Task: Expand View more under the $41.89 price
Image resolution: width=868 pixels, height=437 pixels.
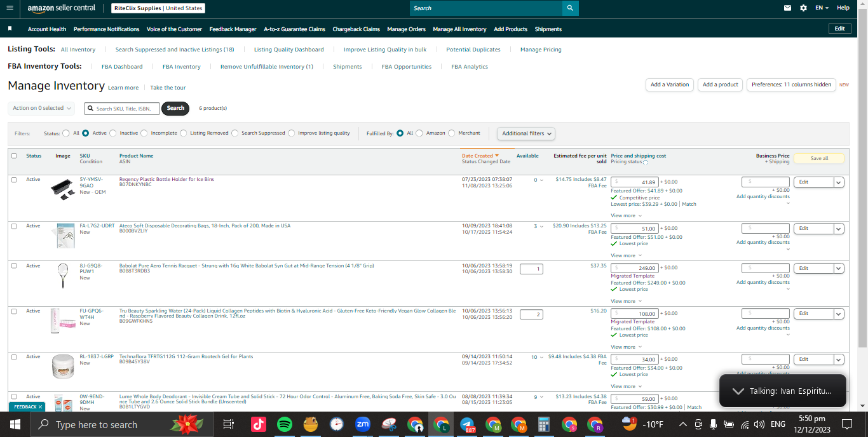Action: click(626, 215)
